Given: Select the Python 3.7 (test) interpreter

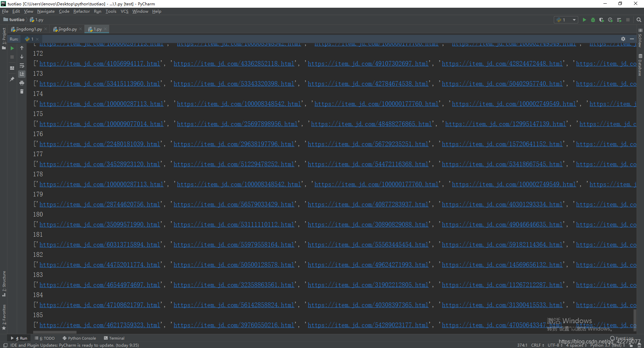Looking at the screenshot, I should tap(607, 345).
